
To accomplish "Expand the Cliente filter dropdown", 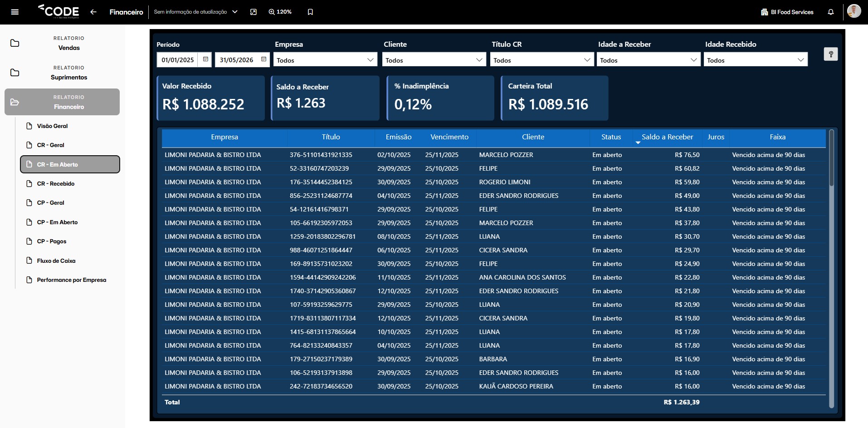I will coord(479,60).
